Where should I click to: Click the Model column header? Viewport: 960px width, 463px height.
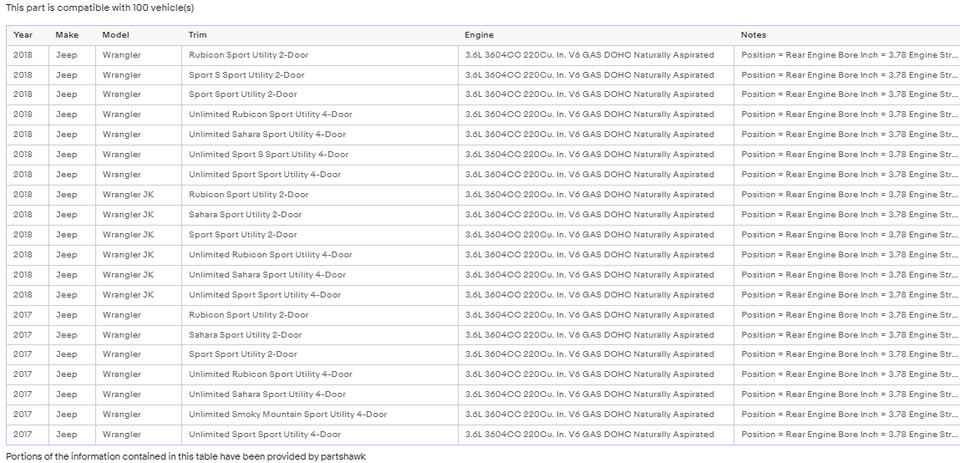(116, 35)
